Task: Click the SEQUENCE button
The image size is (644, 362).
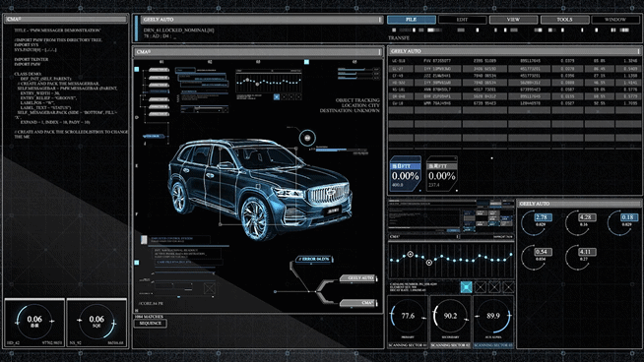Action: pyautogui.click(x=150, y=324)
